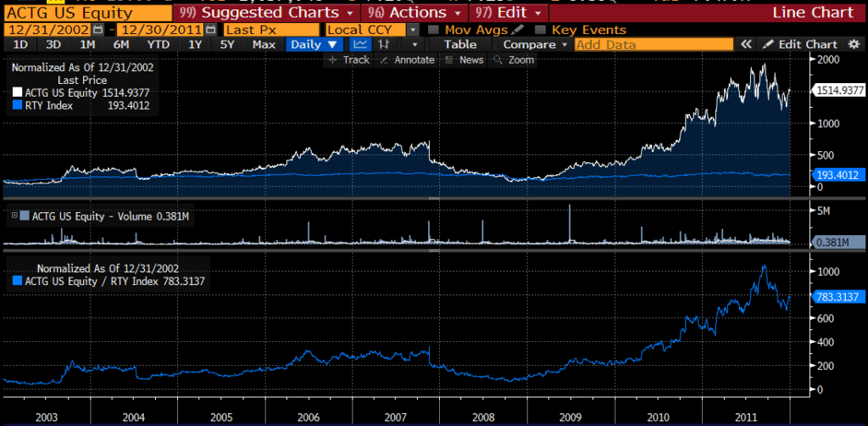
Task: Open the end date calendar picker for 12/30/2011
Action: 210,30
